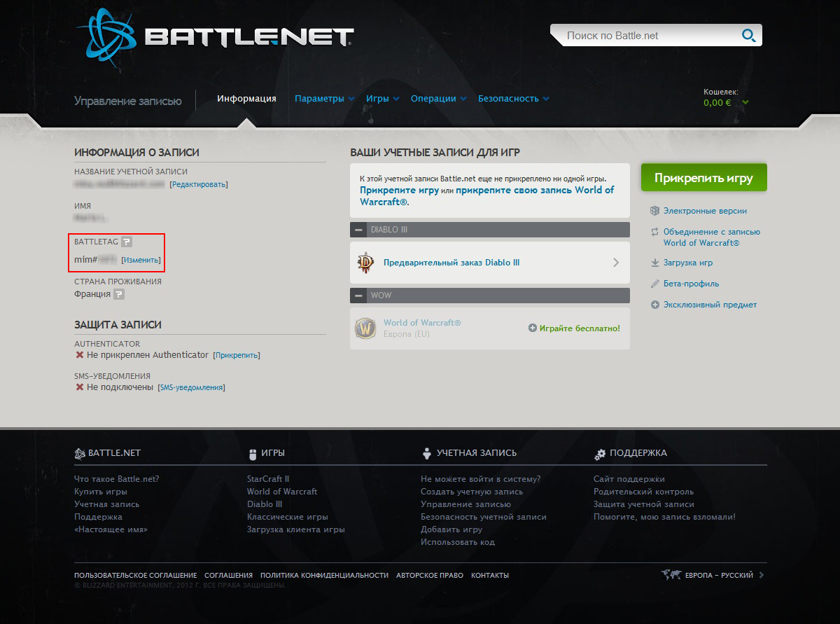Image resolution: width=840 pixels, height=624 pixels.
Task: Click footer link Сайт поддержки
Action: coord(629,479)
